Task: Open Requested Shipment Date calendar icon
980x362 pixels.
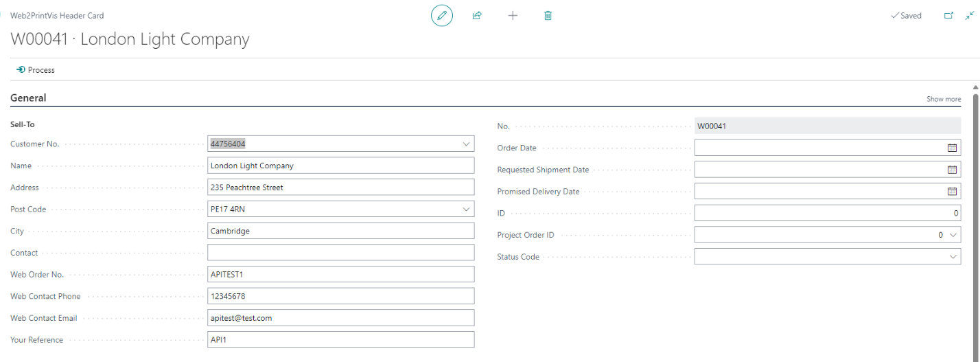Action: [x=952, y=170]
